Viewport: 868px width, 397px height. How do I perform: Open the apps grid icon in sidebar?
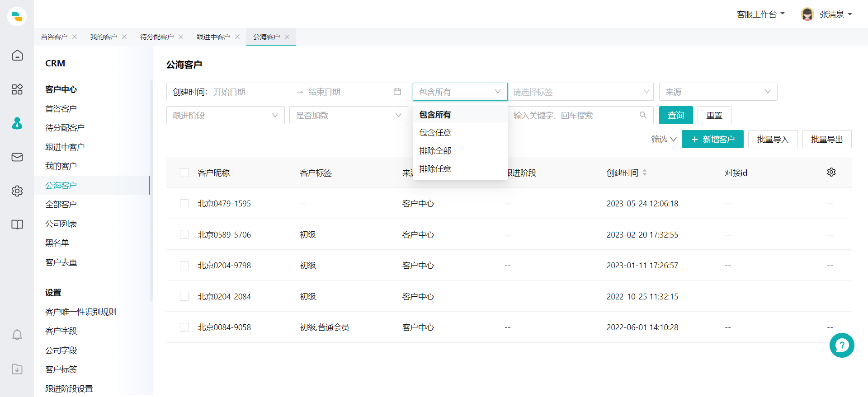17,89
